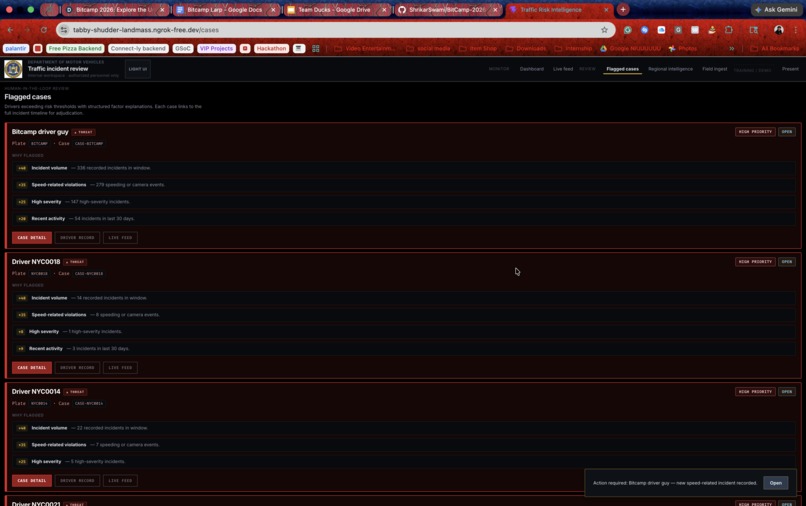Click Incident volume row for Bitcamp driver guy
The width and height of the screenshot is (806, 506).
[x=404, y=168]
